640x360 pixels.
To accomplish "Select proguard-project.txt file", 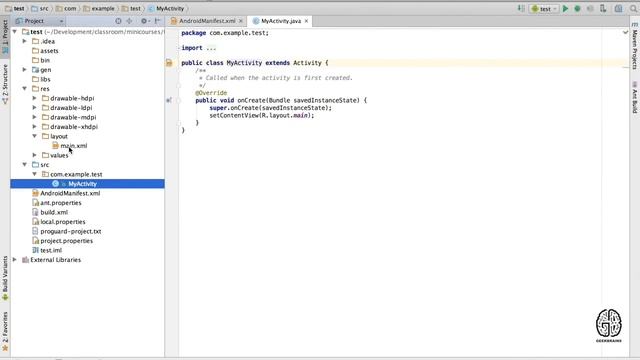I will [x=70, y=231].
